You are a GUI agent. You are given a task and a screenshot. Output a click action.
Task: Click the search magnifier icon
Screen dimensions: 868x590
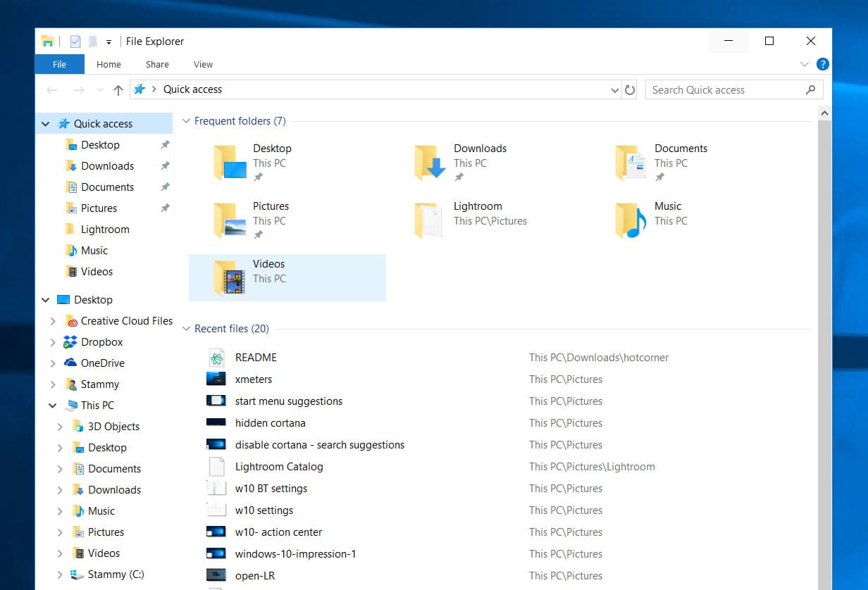[810, 89]
